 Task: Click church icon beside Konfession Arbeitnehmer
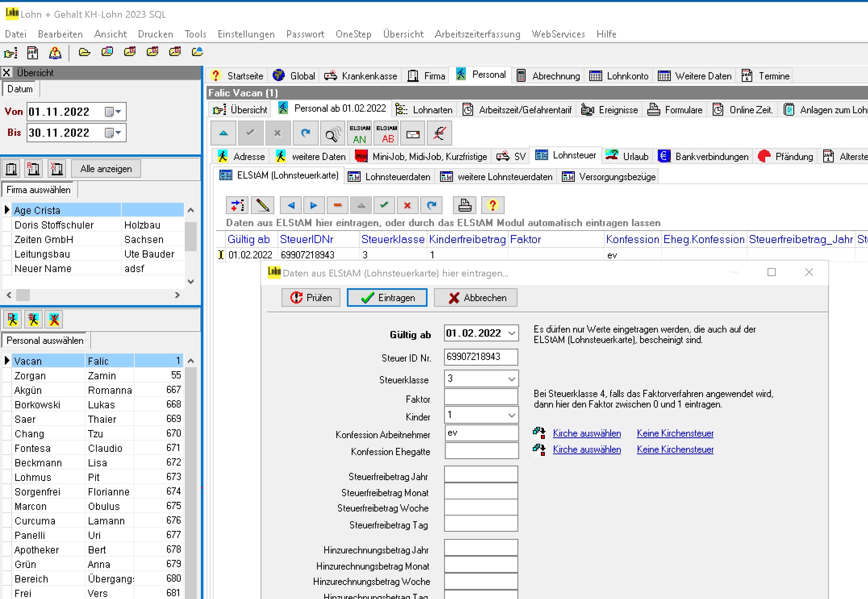coord(539,433)
